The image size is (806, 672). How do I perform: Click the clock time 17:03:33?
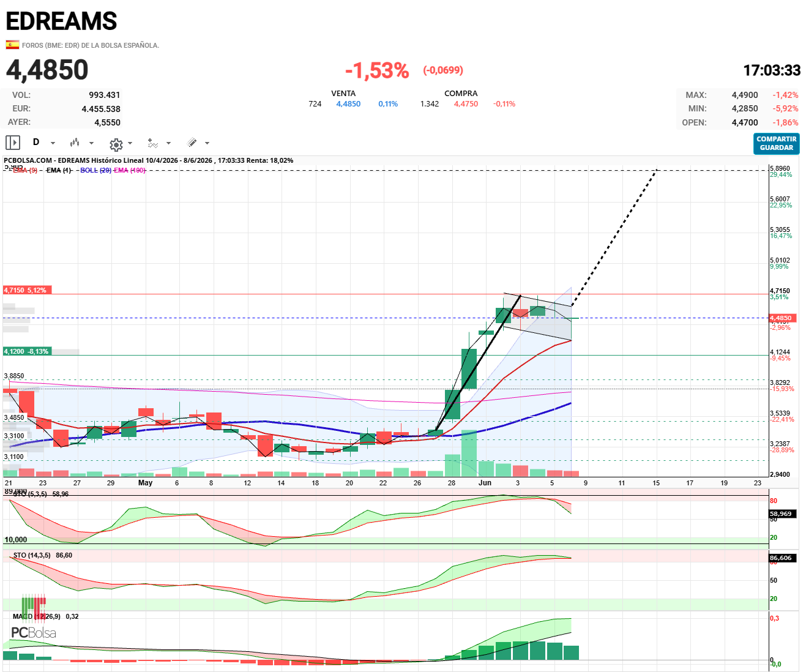tap(772, 70)
